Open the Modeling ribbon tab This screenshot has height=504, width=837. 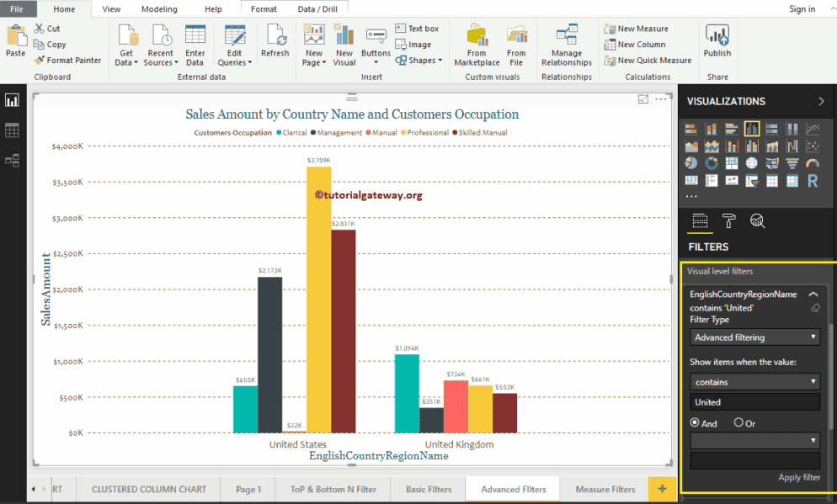point(159,9)
